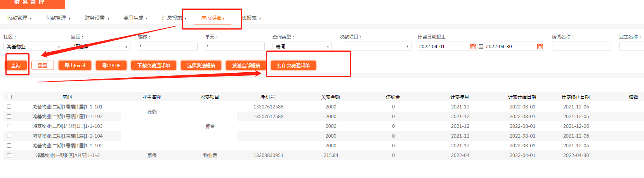This screenshot has height=178, width=644.
Task: Export results with 导出Excel button
Action: [x=75, y=65]
